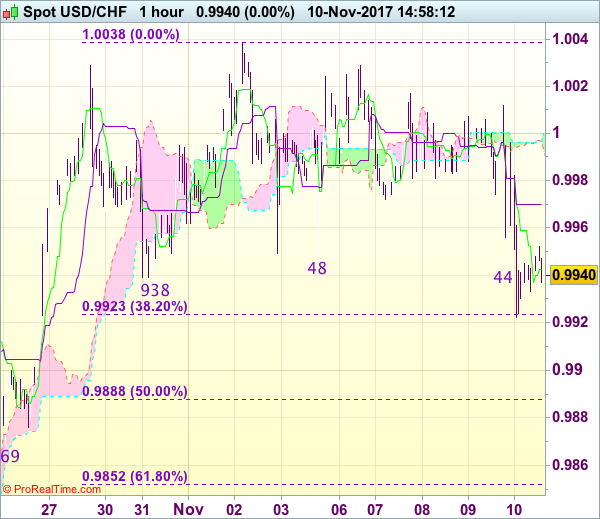The image size is (600, 519).
Task: Click the 0.9940 (0.00%) quote in header
Action: point(245,12)
